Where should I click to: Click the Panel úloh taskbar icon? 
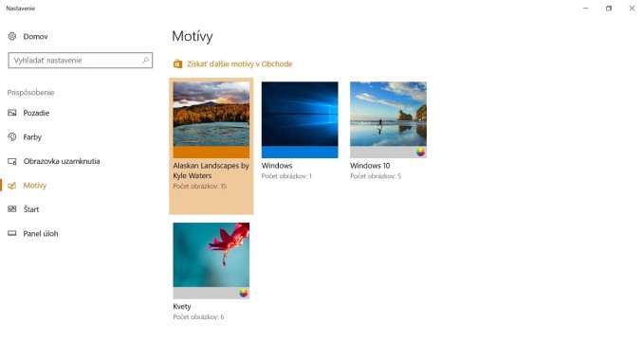pos(12,233)
